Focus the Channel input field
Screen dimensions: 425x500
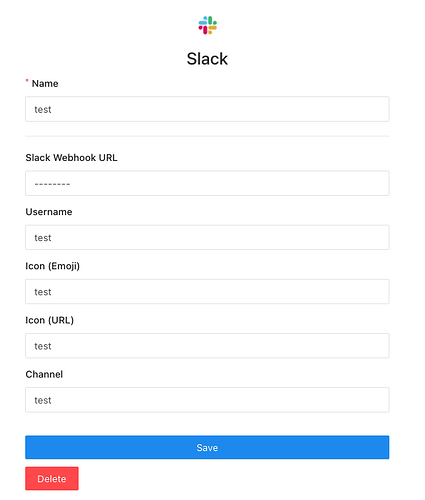(207, 400)
